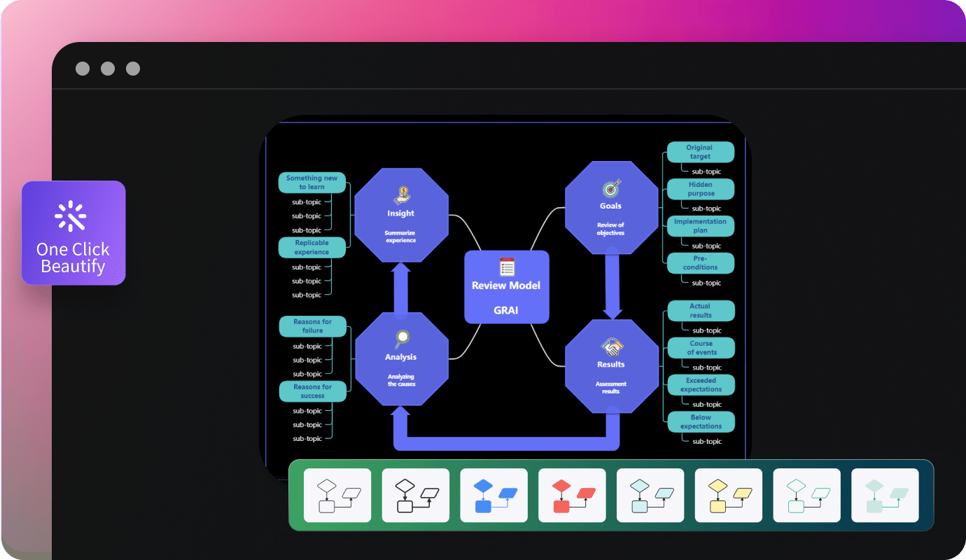Choose the teal outline flowchart theme

pos(806,496)
